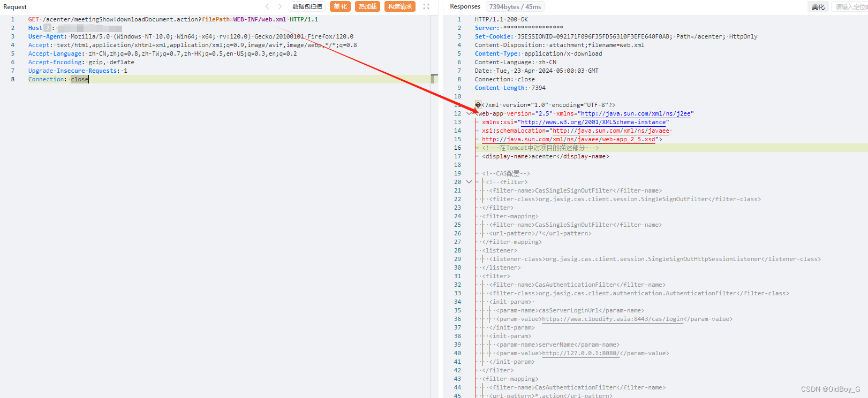
Task: Click the HTTP/1.1 200 OK status line
Action: (501, 19)
